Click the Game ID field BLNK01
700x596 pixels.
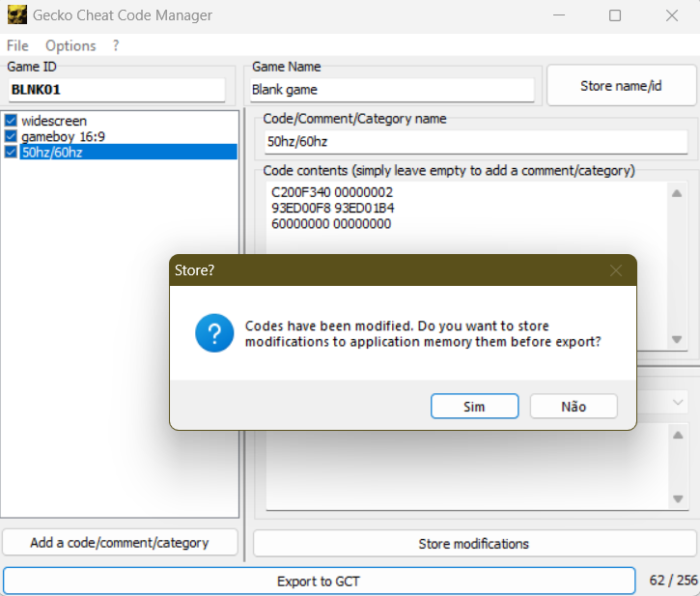click(x=116, y=90)
